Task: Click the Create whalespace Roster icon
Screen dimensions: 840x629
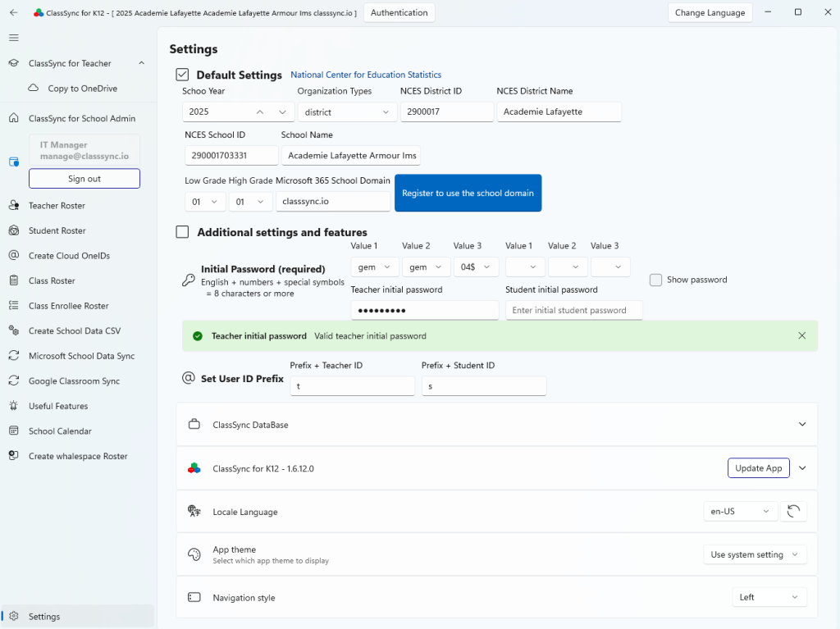Action: pos(14,455)
